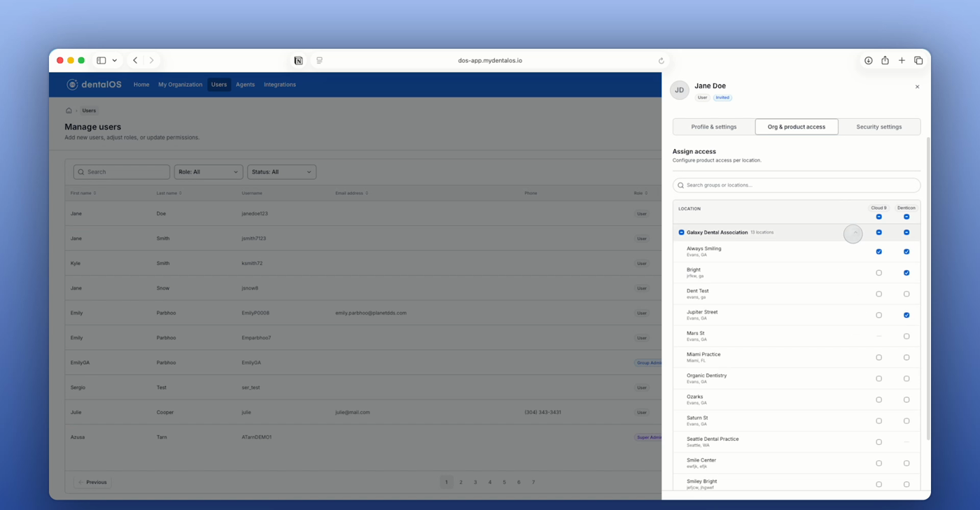Image resolution: width=980 pixels, height=510 pixels.
Task: Click the JD avatar circle
Action: coord(679,90)
